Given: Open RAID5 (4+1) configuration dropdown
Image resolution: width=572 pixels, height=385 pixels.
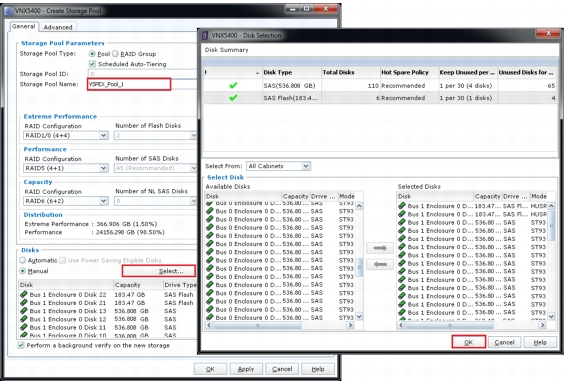Looking at the screenshot, I should 104,168.
